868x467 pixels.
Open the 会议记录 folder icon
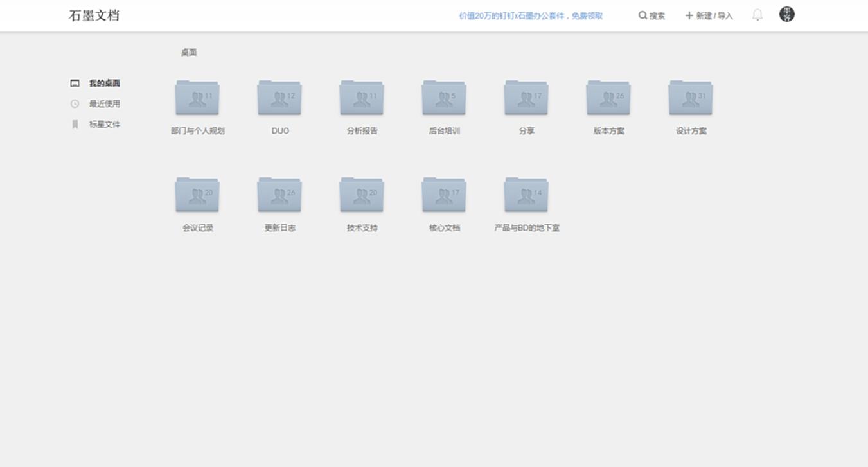(197, 195)
